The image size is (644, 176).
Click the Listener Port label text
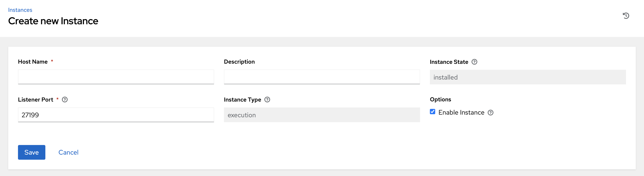pyautogui.click(x=36, y=100)
